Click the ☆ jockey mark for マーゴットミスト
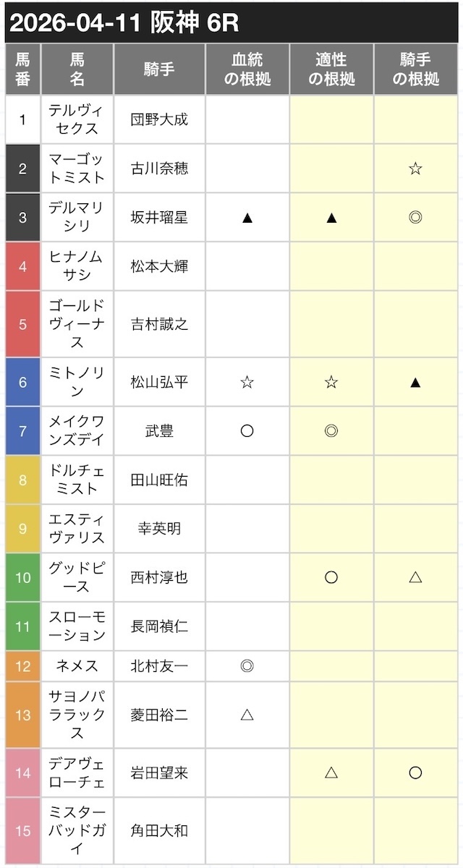 click(x=415, y=169)
